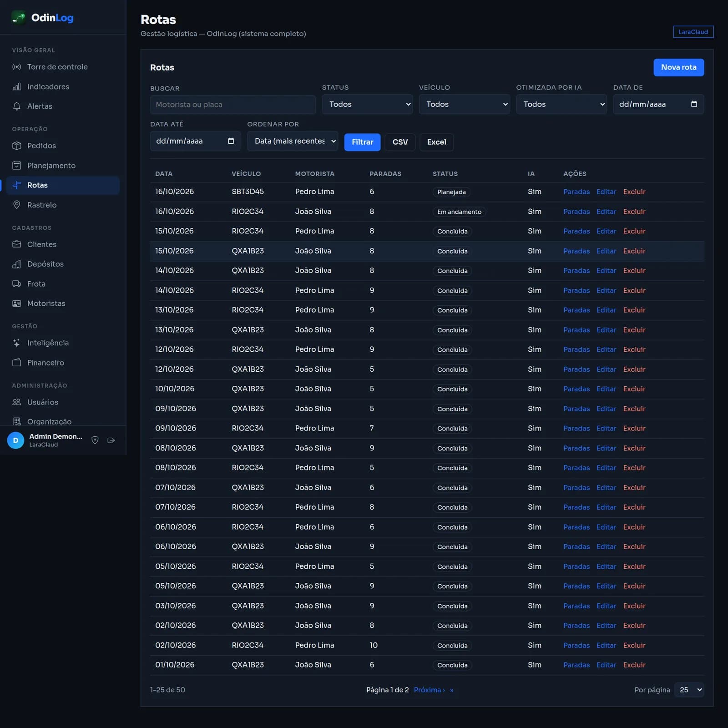Click Paradas for 16/10/2026 SBT3D45 route
This screenshot has height=728, width=728.
point(576,192)
